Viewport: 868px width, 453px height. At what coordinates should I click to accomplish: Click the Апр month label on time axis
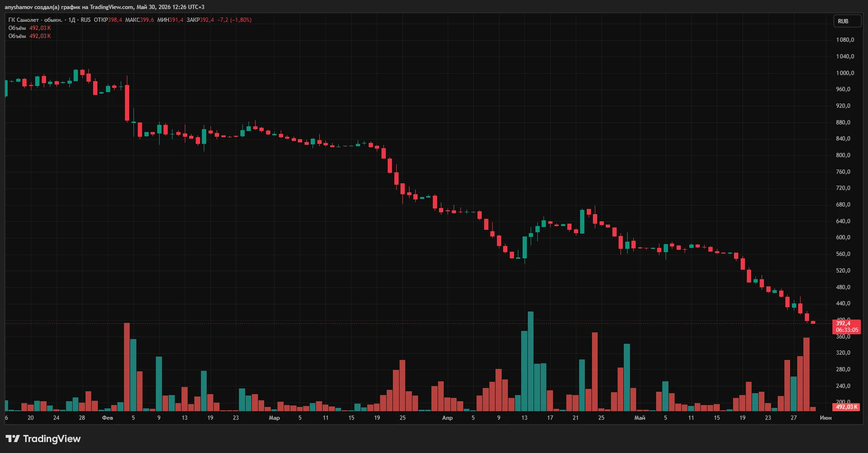(x=448, y=418)
